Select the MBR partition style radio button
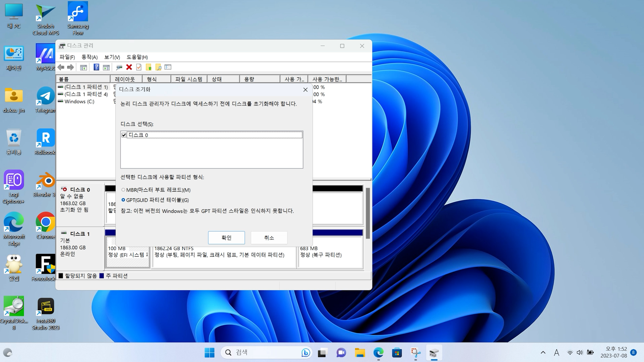 point(123,190)
